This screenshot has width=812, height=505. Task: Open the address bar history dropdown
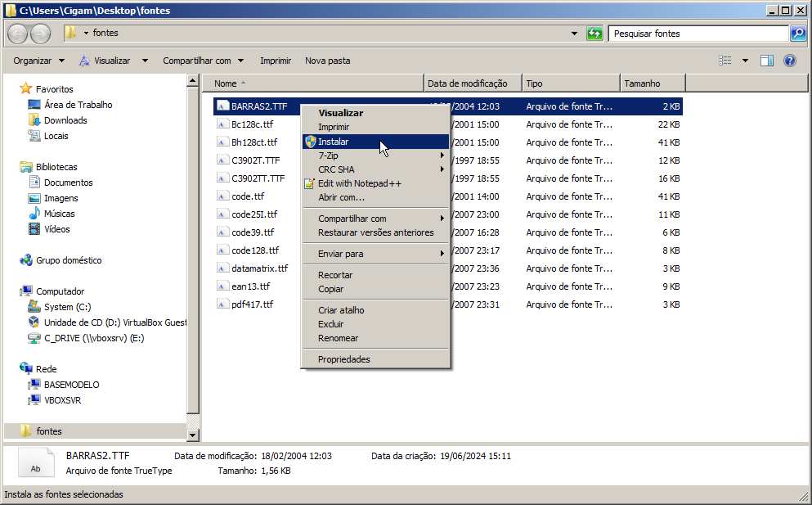pyautogui.click(x=574, y=34)
